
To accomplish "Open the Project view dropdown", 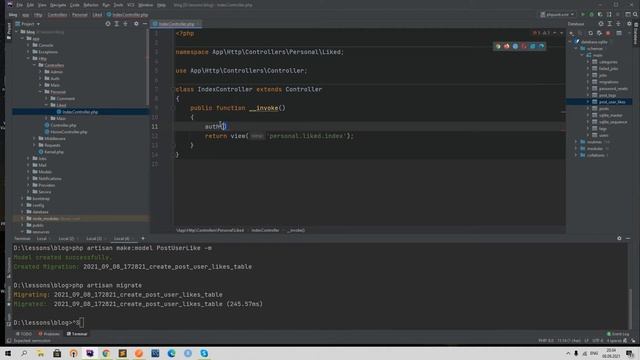I will click(x=28, y=24).
